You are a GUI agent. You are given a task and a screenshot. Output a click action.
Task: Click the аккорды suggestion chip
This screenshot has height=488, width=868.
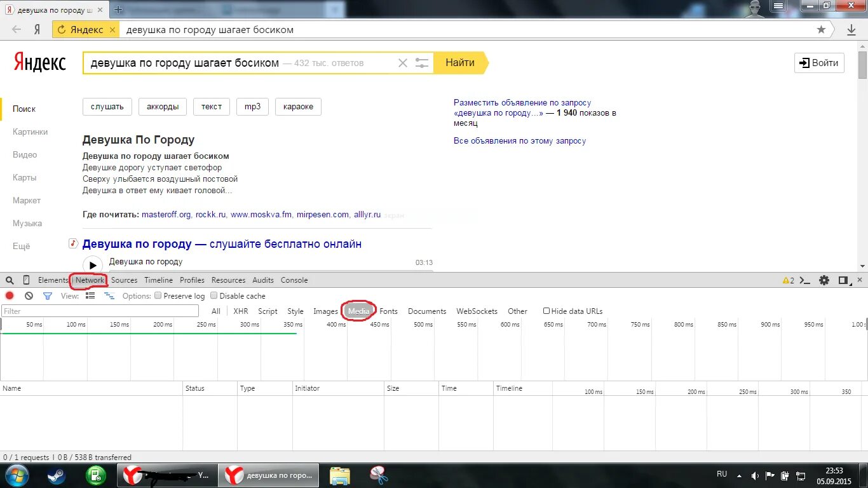click(x=163, y=107)
